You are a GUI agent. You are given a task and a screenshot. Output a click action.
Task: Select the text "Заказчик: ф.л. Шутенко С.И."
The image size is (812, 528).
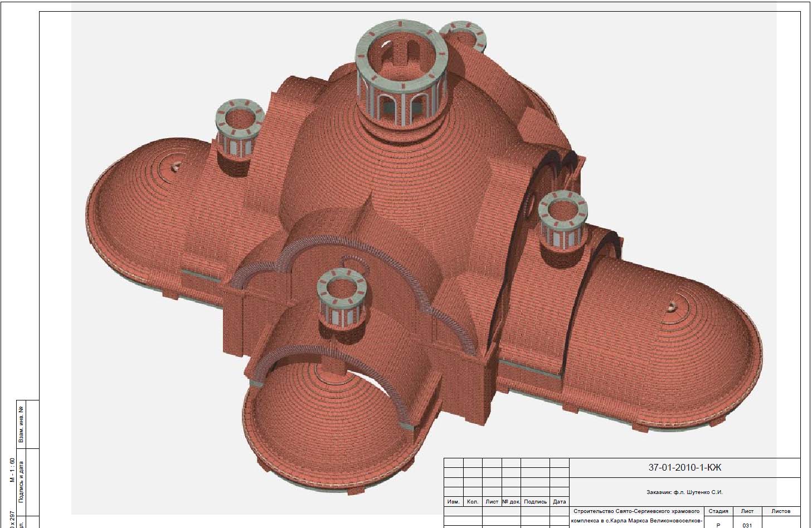[684, 492]
